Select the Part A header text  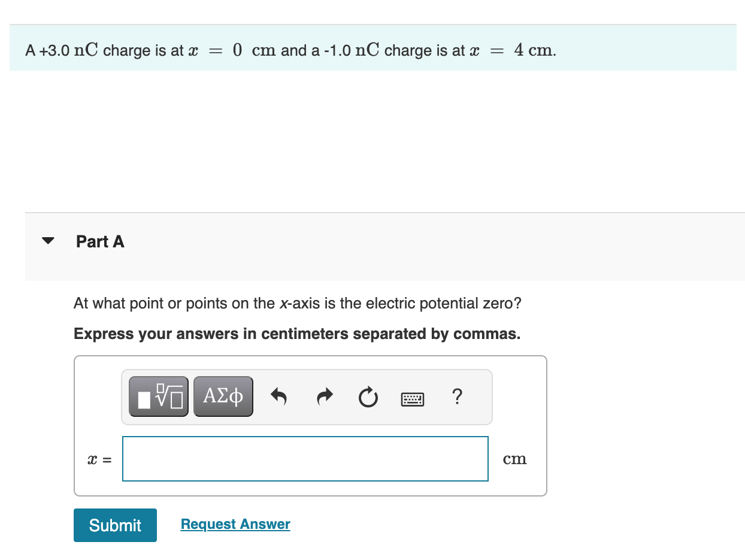(99, 241)
